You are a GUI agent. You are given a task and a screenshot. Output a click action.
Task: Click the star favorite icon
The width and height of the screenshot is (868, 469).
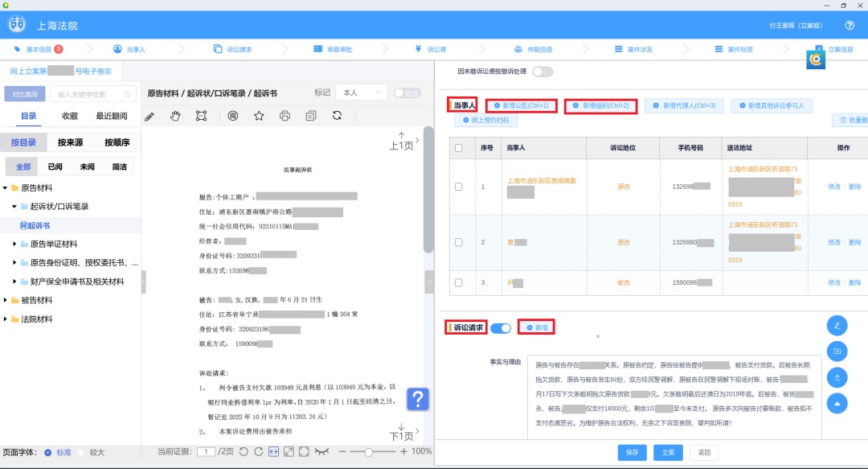pyautogui.click(x=259, y=117)
